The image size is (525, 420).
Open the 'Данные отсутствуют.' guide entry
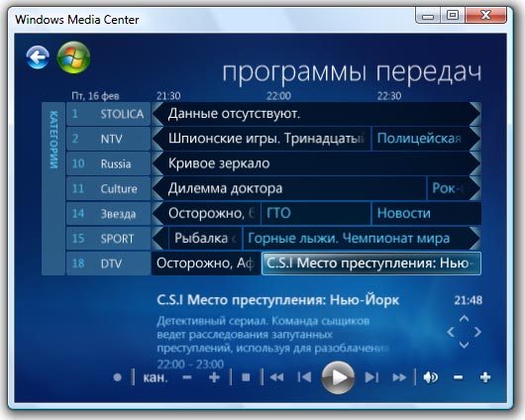[x=316, y=114]
